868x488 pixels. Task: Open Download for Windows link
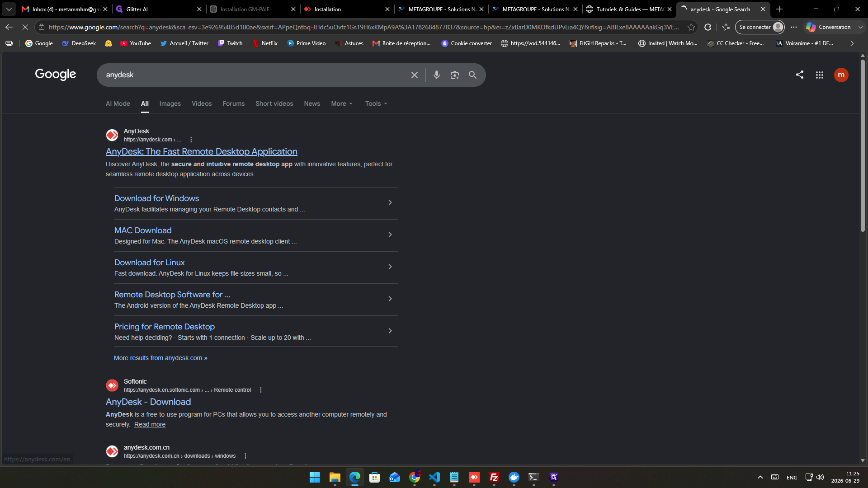click(156, 198)
